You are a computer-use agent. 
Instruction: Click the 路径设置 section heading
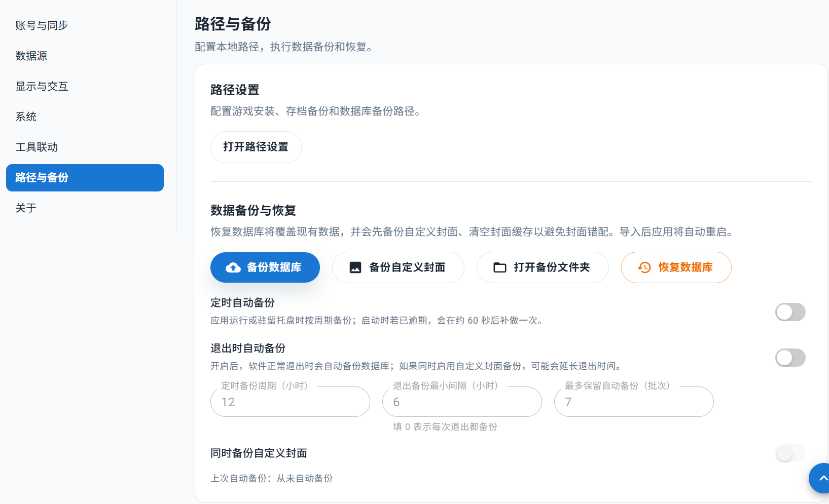[x=235, y=90]
